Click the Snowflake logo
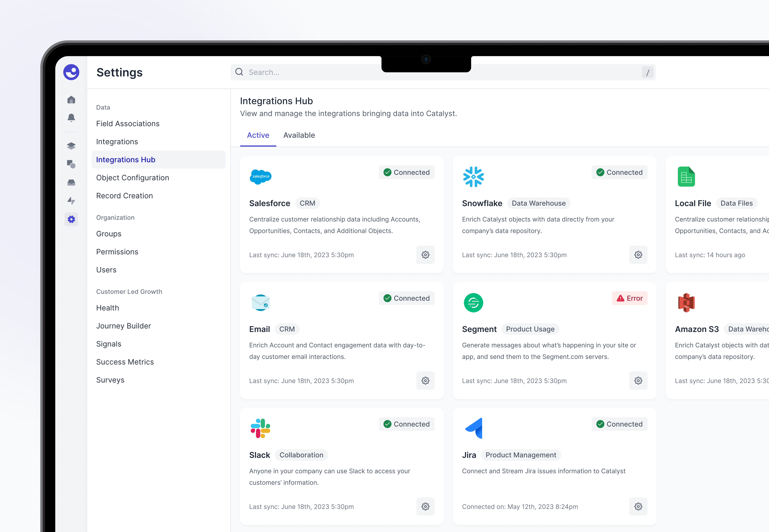The height and width of the screenshot is (532, 769). click(x=473, y=177)
